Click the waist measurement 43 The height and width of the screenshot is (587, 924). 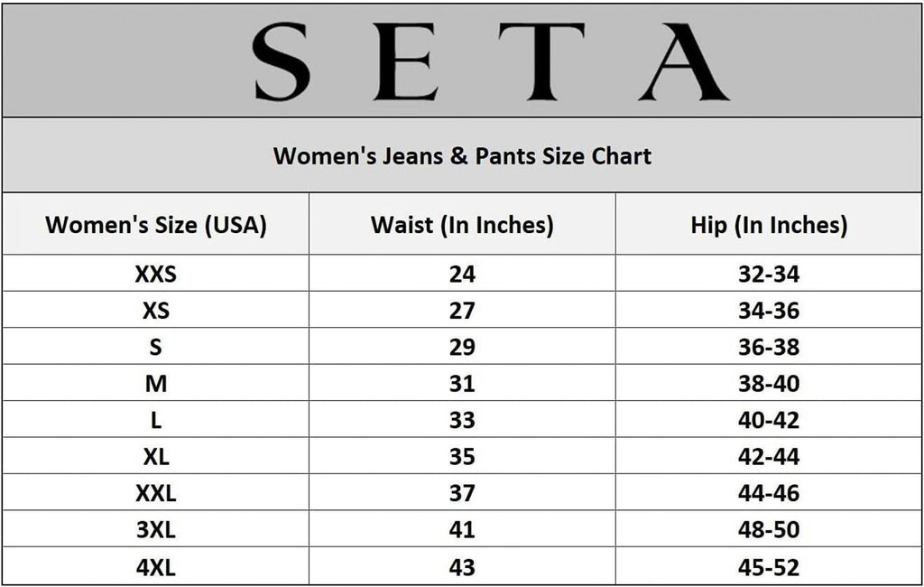click(462, 567)
